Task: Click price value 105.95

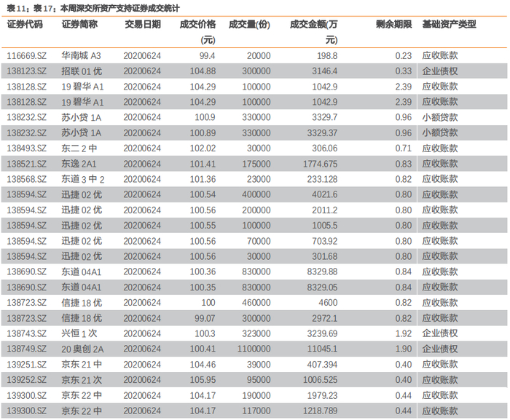Action: [203, 380]
